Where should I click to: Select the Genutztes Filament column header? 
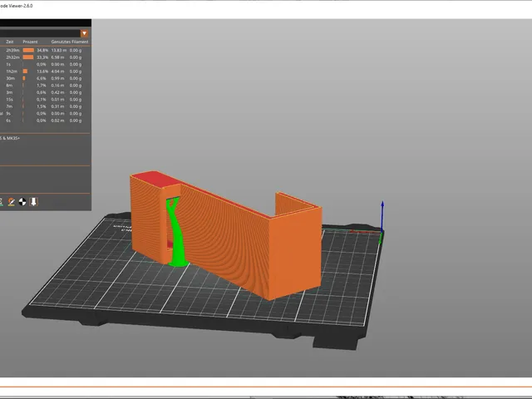(70, 42)
